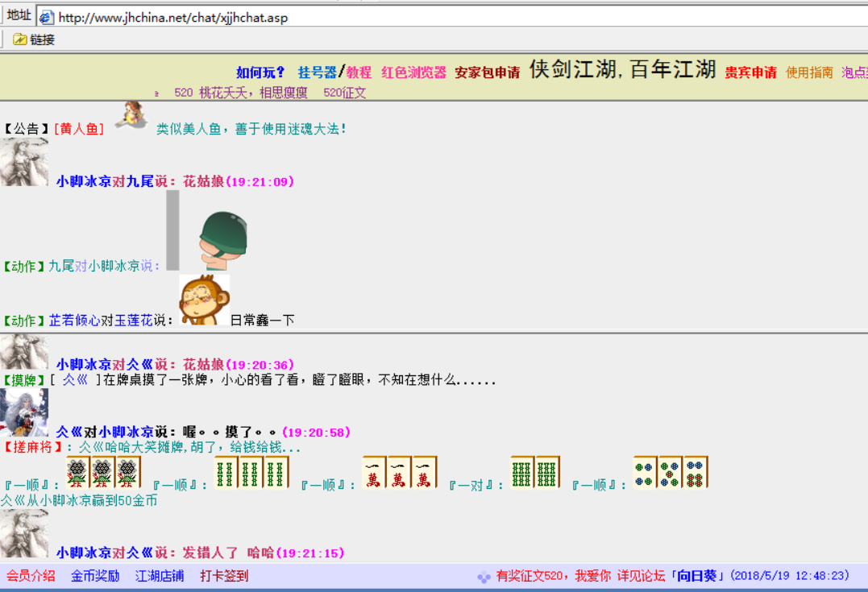Click avatar beside 19:20:36 message
This screenshot has height=592, width=868.
(24, 352)
